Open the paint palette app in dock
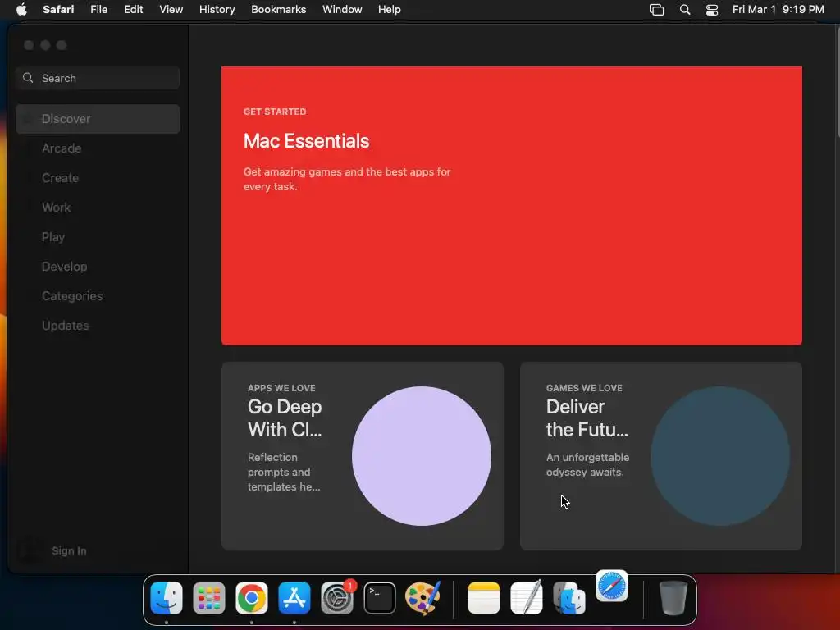This screenshot has height=630, width=840. pos(422,598)
